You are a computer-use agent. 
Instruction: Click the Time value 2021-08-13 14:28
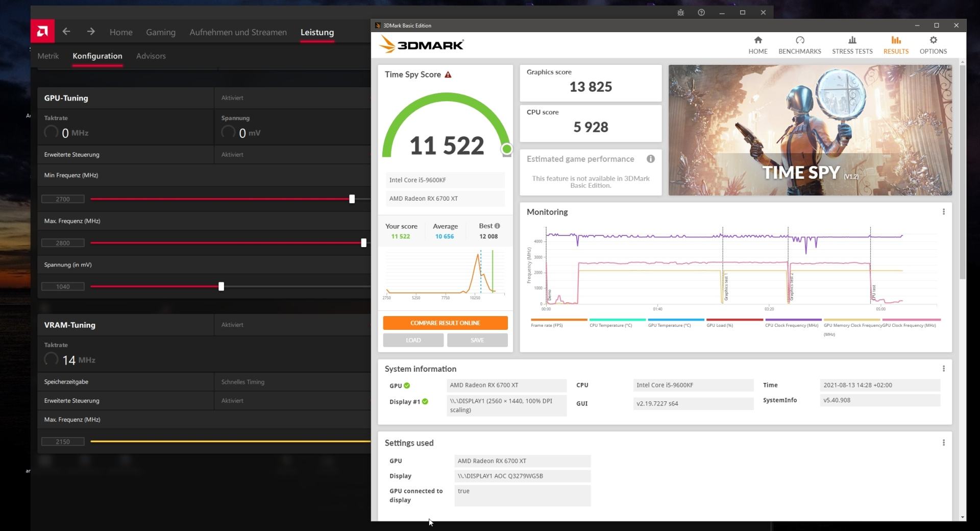879,385
